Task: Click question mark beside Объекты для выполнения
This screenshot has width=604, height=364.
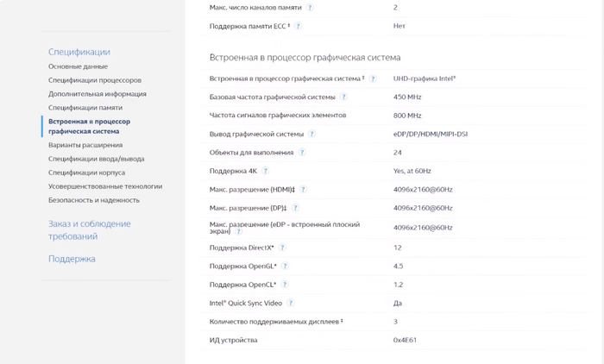Action: [302, 153]
